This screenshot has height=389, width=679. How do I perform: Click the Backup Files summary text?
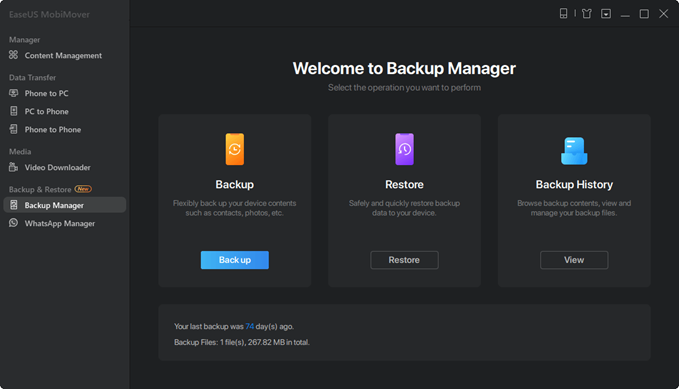(242, 342)
